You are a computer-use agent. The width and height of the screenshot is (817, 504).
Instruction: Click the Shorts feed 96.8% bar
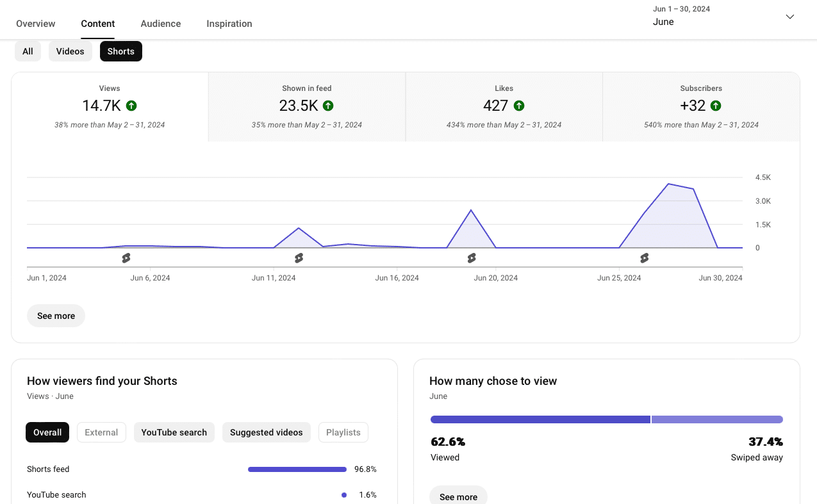297,469
